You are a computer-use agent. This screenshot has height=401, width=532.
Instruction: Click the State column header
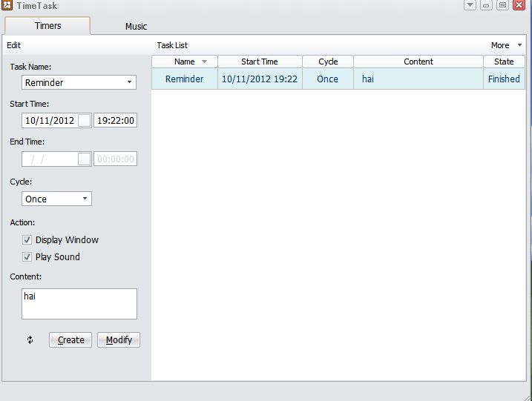pyautogui.click(x=505, y=62)
